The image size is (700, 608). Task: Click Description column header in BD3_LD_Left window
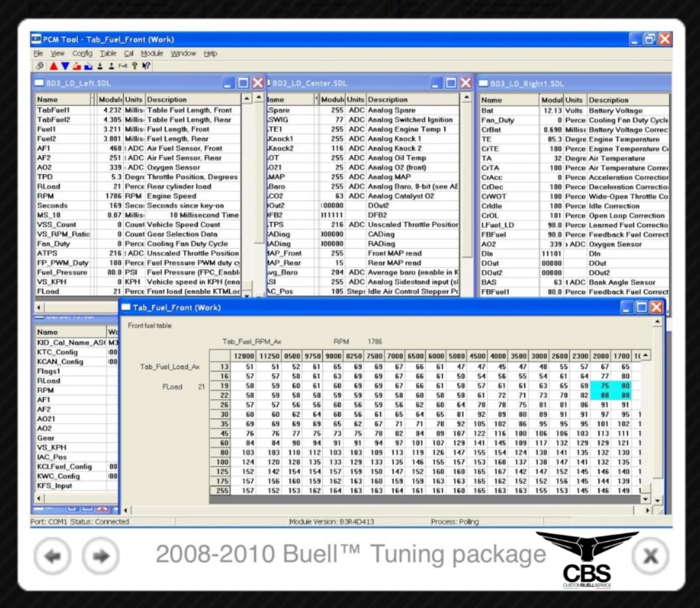coord(193,99)
